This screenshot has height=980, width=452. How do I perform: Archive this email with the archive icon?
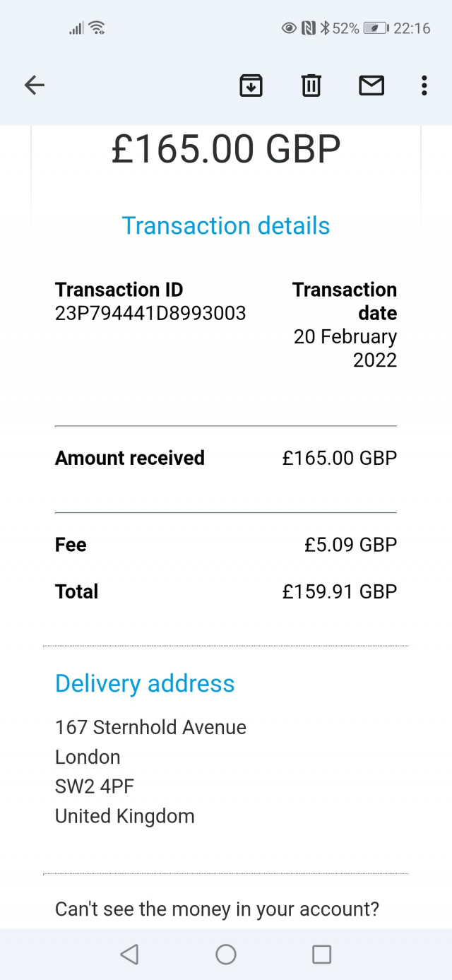point(251,85)
